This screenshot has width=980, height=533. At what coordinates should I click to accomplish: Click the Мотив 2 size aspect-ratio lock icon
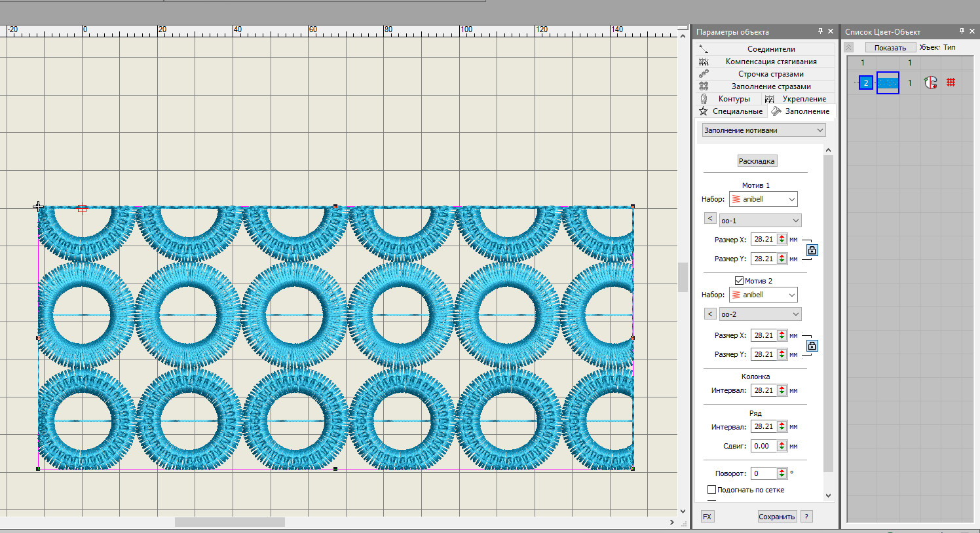click(x=812, y=346)
